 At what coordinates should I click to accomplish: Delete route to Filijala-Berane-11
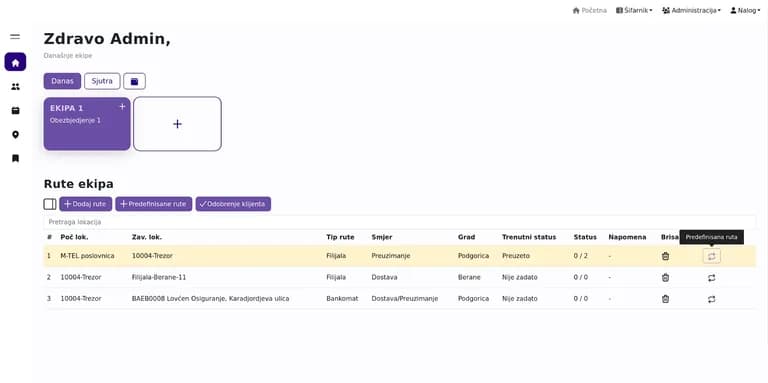(x=665, y=278)
